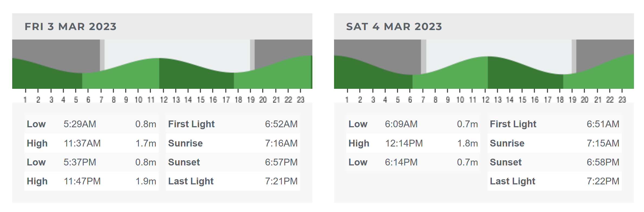644x212 pixels.
Task: Select Saturday's 6:14PM low tide row
Action: [x=413, y=162]
